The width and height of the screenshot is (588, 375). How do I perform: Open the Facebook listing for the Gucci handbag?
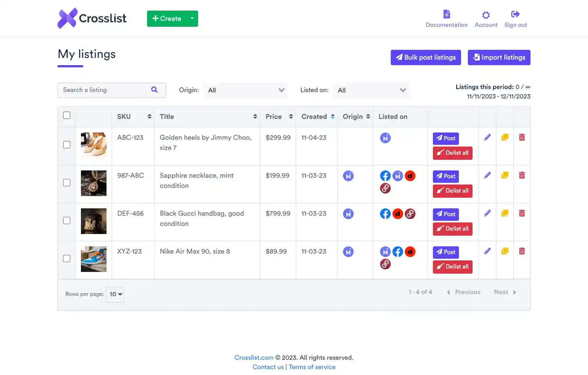(x=385, y=213)
